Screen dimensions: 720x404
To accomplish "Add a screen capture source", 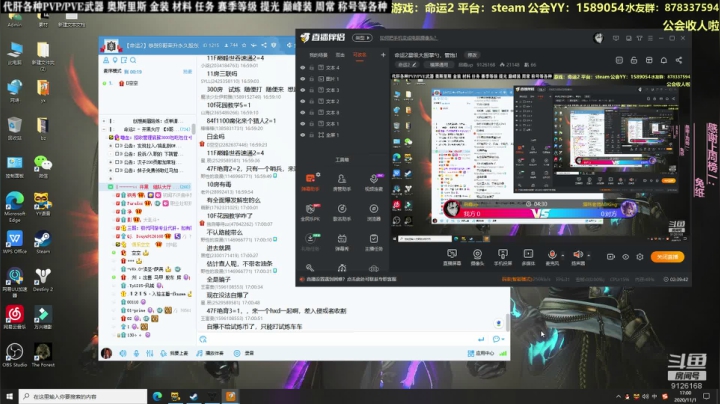I will coord(452,257).
